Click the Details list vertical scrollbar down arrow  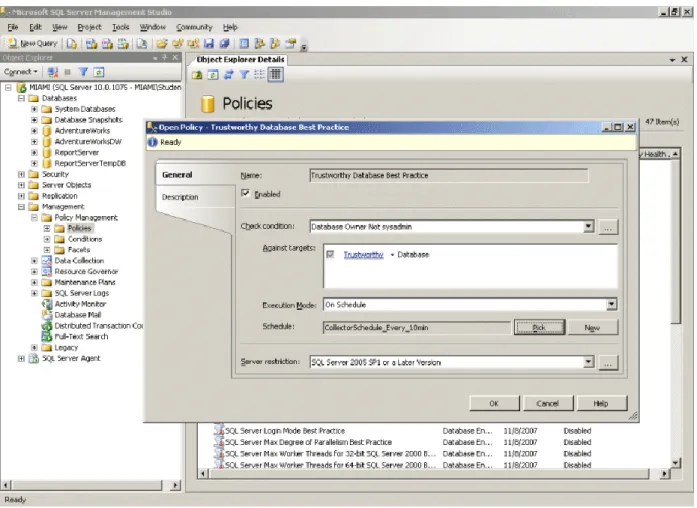pos(676,463)
